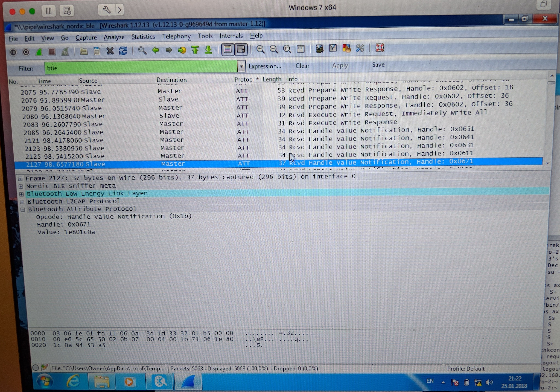Select the Value: 1e801c0a field
Screen dimensions: 560x392
66,232
